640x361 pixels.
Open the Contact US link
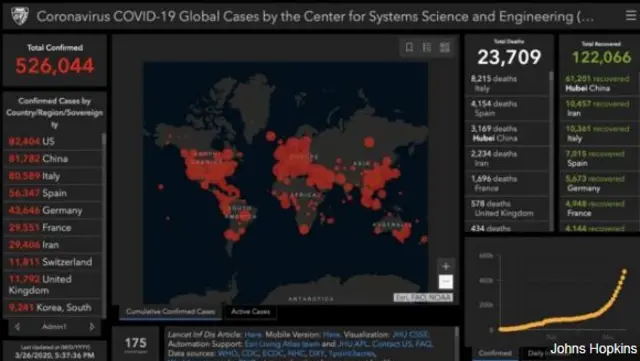point(392,344)
